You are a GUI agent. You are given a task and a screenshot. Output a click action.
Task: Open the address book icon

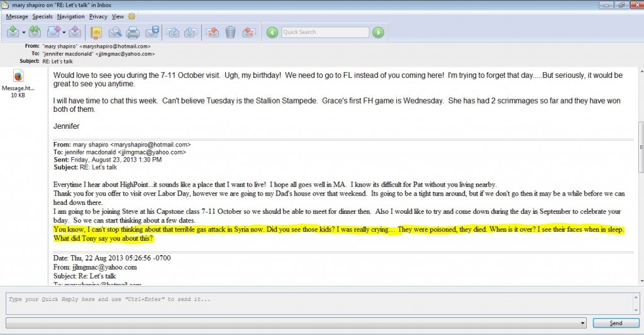[x=96, y=32]
